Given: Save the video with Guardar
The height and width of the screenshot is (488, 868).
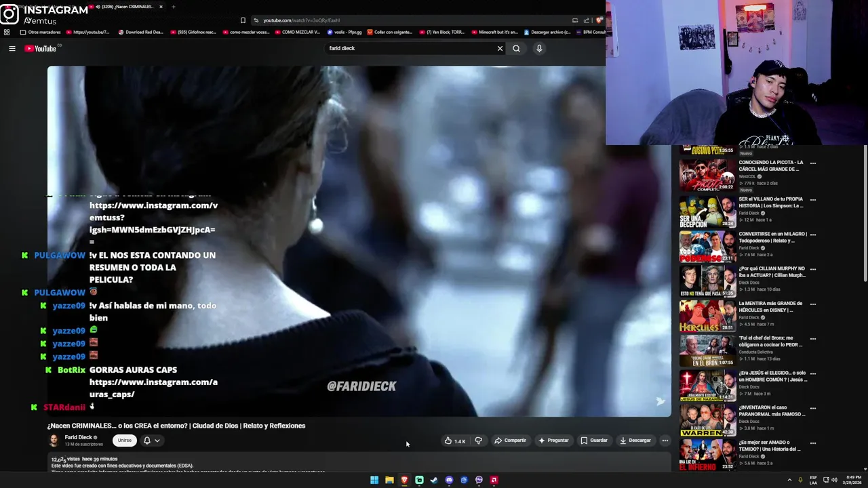Looking at the screenshot, I should point(594,441).
